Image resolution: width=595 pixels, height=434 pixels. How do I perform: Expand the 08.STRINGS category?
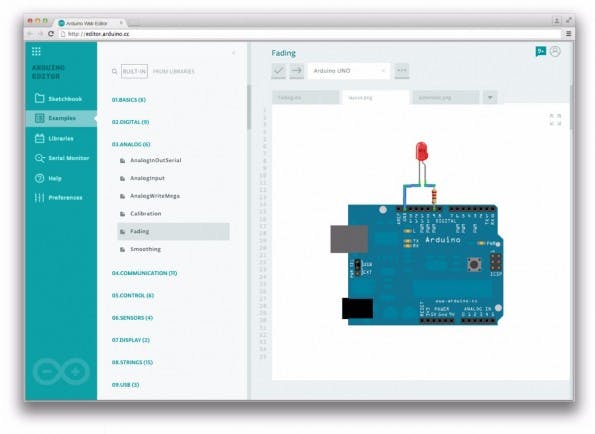point(132,363)
